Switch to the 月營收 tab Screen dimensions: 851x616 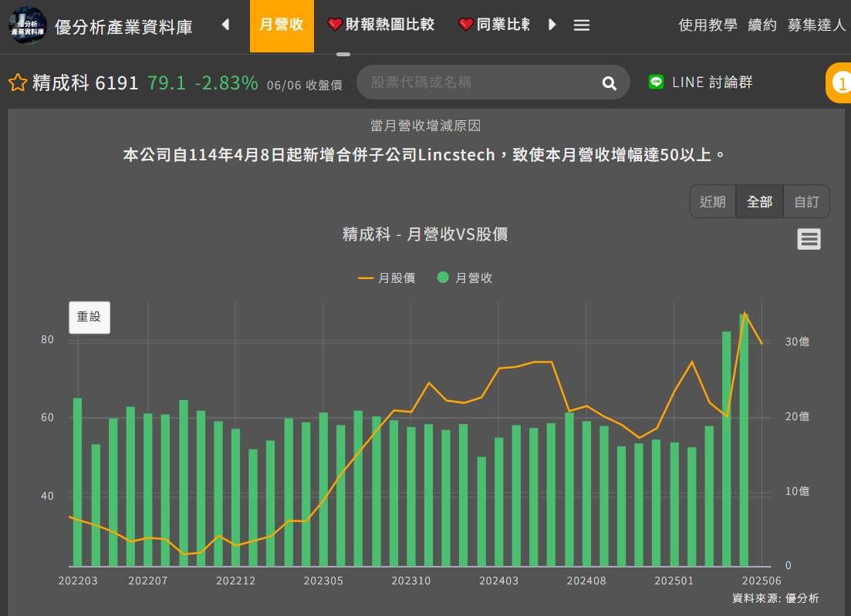click(282, 25)
